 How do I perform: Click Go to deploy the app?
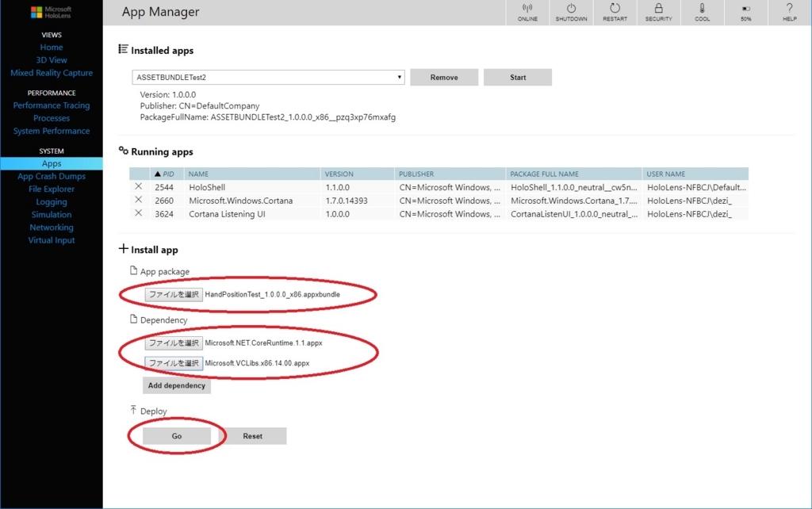(x=177, y=436)
